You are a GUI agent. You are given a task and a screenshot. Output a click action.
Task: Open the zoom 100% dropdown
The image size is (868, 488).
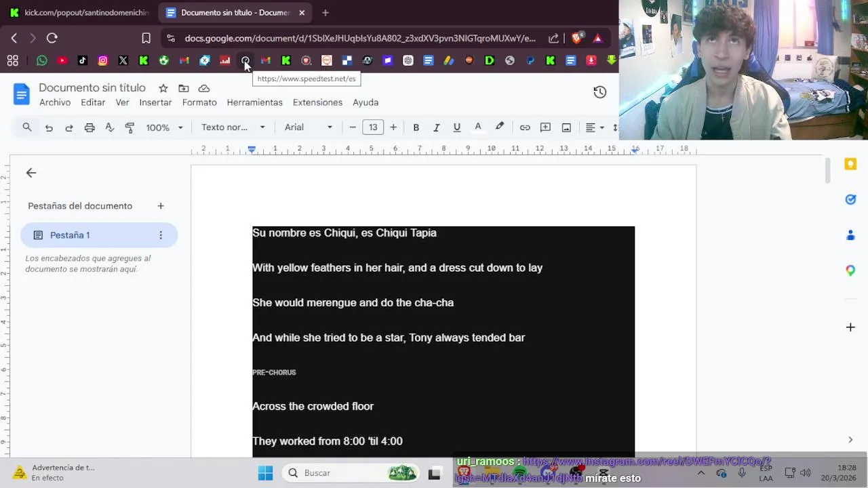pos(165,127)
